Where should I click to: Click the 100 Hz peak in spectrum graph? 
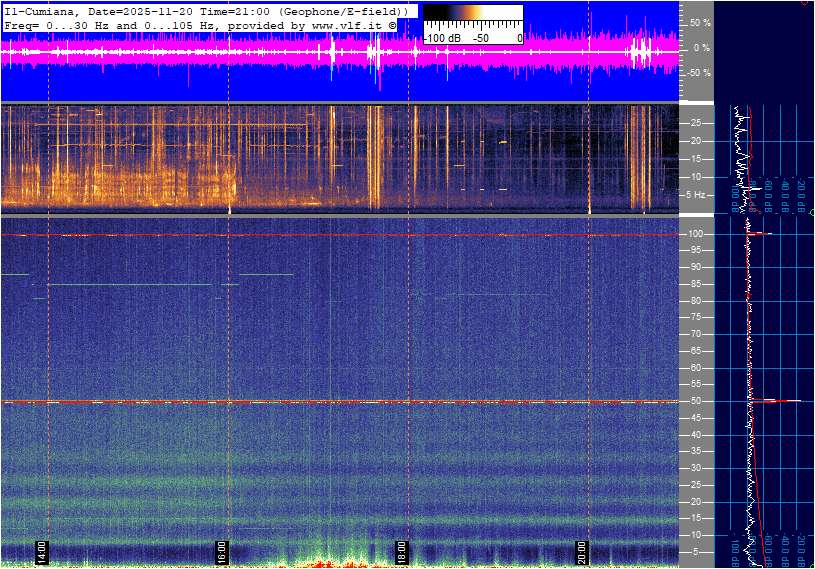tap(765, 234)
